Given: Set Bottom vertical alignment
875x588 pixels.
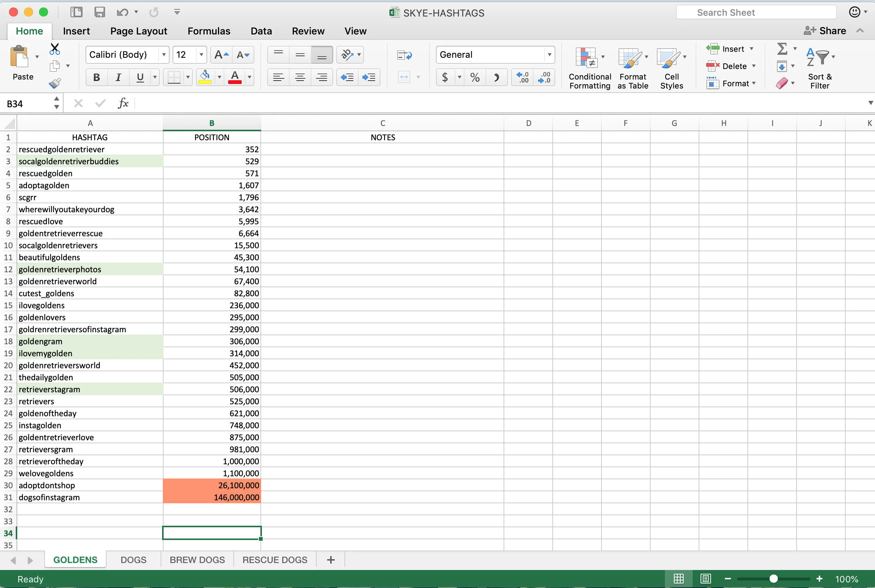Looking at the screenshot, I should coord(322,55).
